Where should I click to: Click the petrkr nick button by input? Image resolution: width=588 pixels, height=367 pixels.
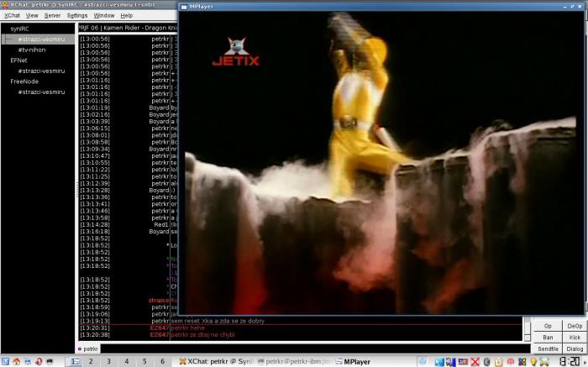point(88,349)
